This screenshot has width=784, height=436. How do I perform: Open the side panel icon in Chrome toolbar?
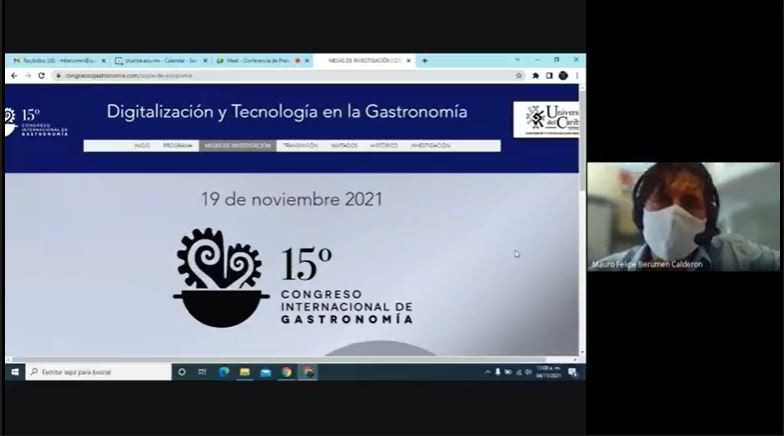pos(549,76)
